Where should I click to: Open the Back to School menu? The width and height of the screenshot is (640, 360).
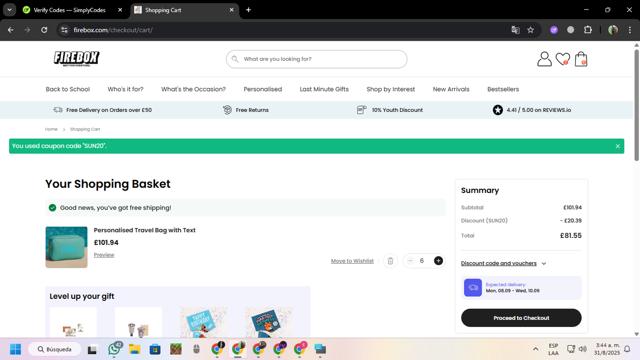[x=68, y=89]
